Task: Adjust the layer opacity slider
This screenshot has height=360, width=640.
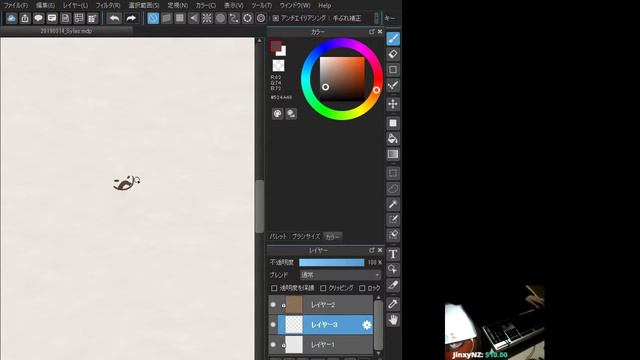Action: [331, 262]
